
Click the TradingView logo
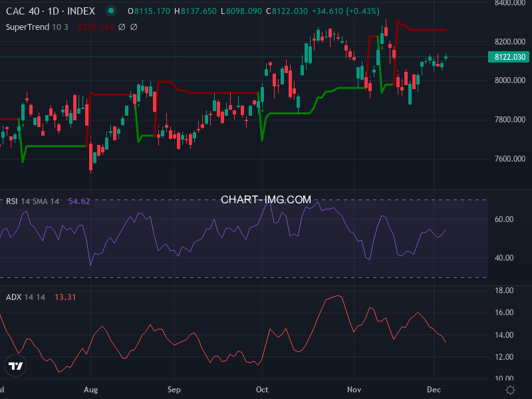(x=15, y=366)
